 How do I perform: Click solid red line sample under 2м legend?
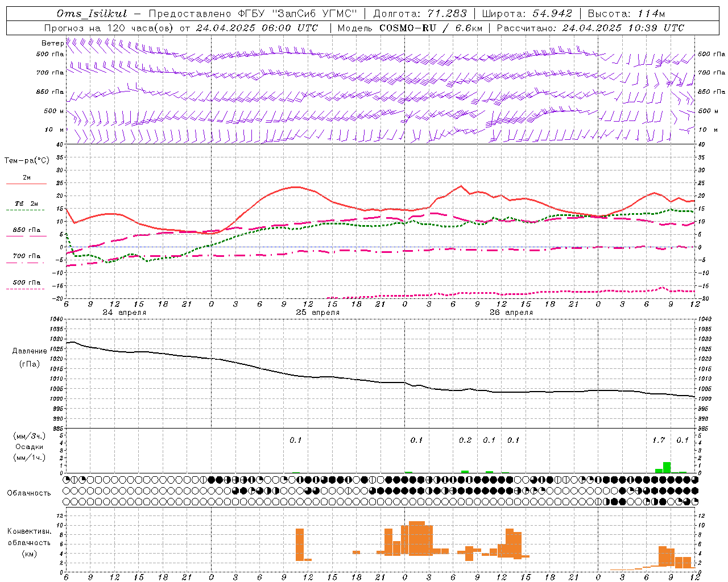(26, 184)
